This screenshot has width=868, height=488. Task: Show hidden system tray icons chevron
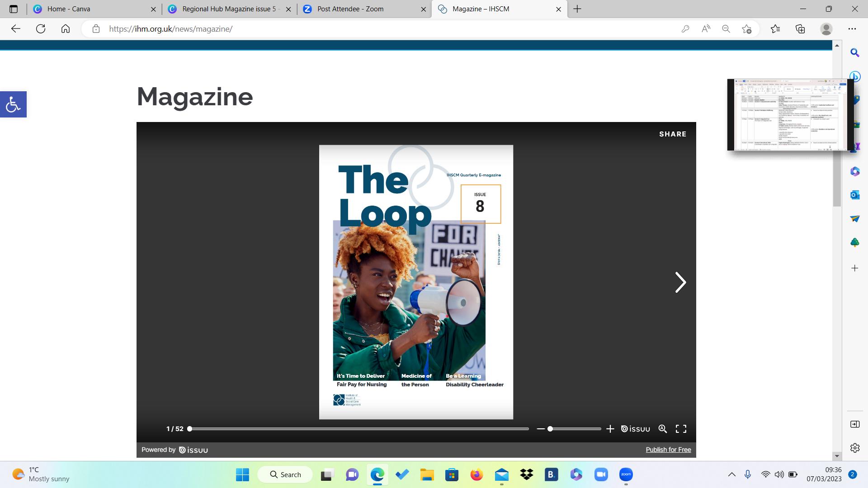(731, 474)
